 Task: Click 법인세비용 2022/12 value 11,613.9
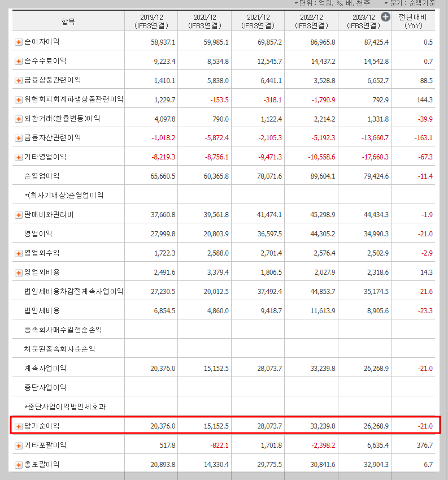323,311
